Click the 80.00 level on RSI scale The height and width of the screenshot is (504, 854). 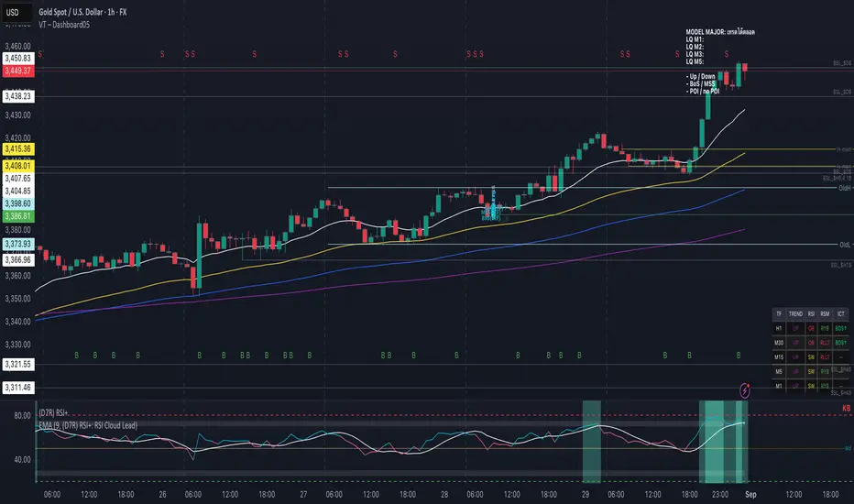coord(22,415)
